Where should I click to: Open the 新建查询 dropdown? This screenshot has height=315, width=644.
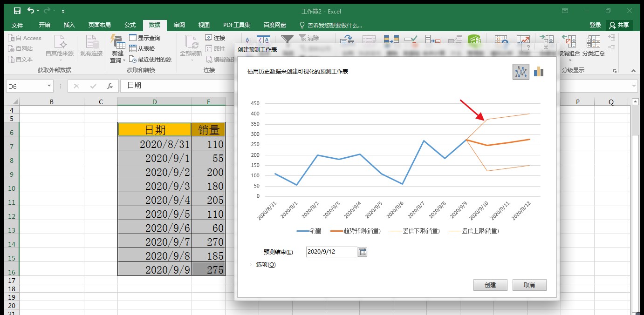117,49
